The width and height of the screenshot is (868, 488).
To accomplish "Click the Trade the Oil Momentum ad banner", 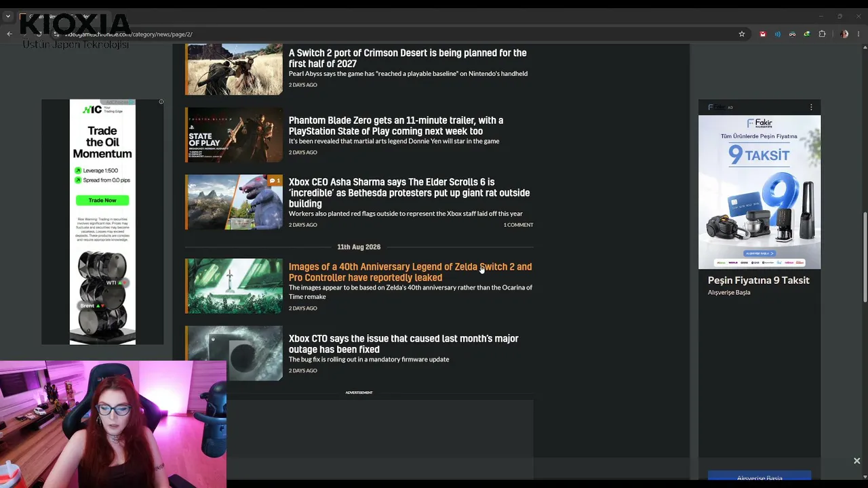I will tap(102, 222).
